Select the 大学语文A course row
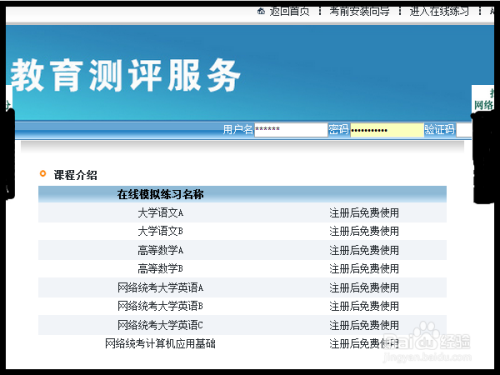The height and width of the screenshot is (375, 500). click(x=242, y=213)
